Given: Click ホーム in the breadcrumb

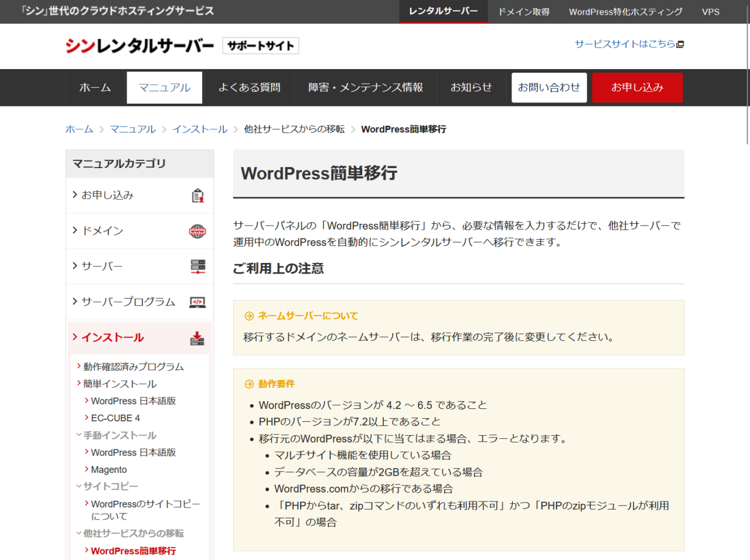Looking at the screenshot, I should pos(79,129).
